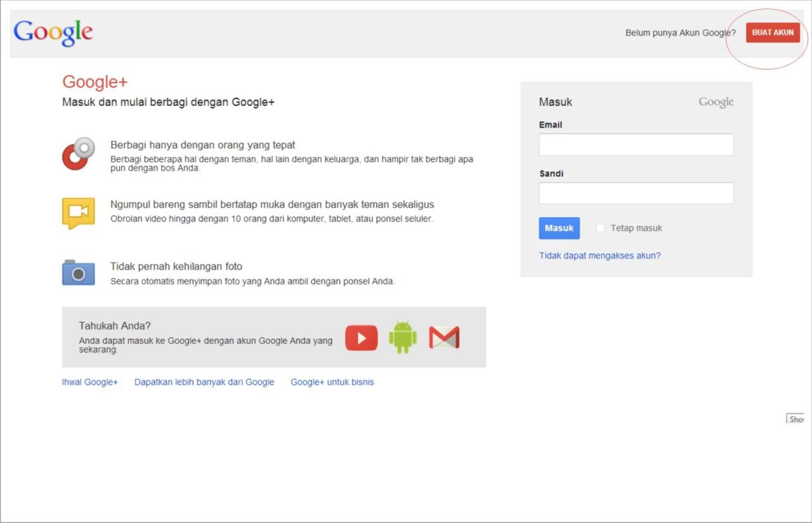Screen dimensions: 812x523
Task: Click the 'Secara otomatis menyimpan foto' description
Action: 252,281
